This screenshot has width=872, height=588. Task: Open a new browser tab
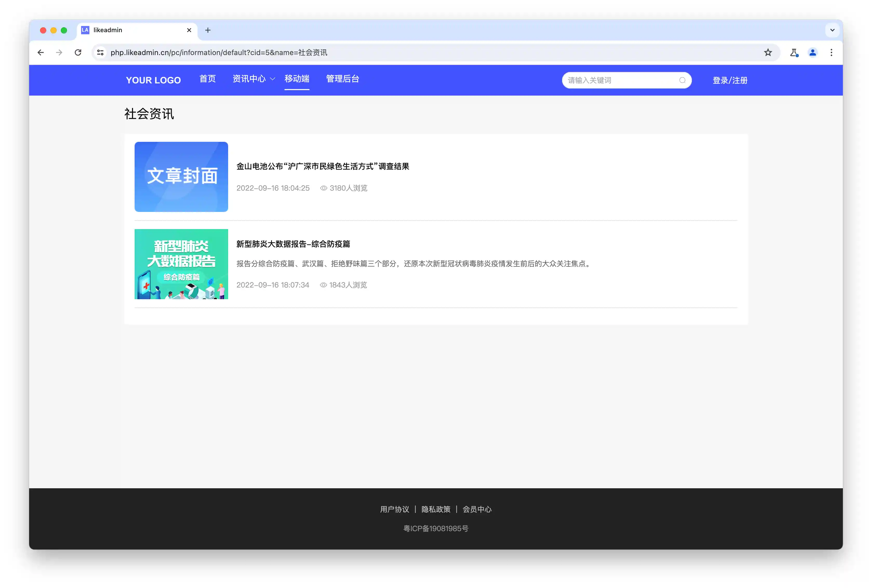click(x=208, y=30)
